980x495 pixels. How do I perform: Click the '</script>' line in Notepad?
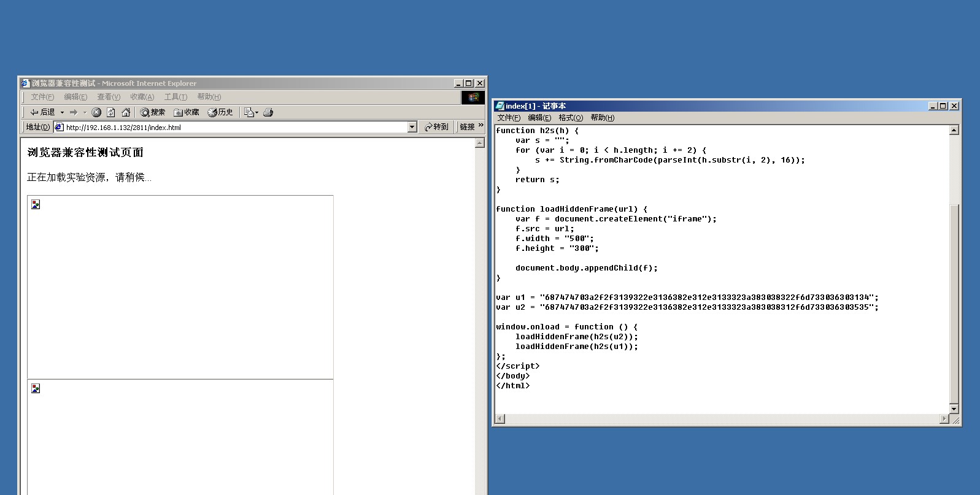tap(518, 366)
